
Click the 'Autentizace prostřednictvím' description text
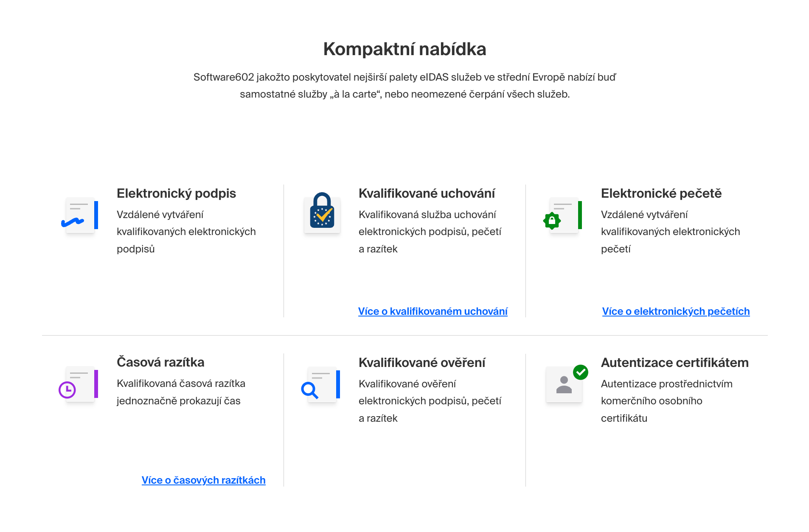coord(666,401)
